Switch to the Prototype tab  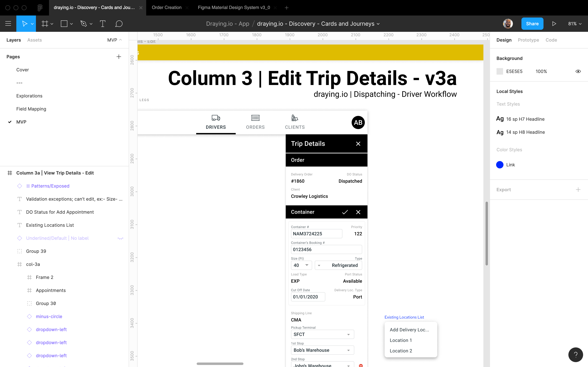click(528, 40)
